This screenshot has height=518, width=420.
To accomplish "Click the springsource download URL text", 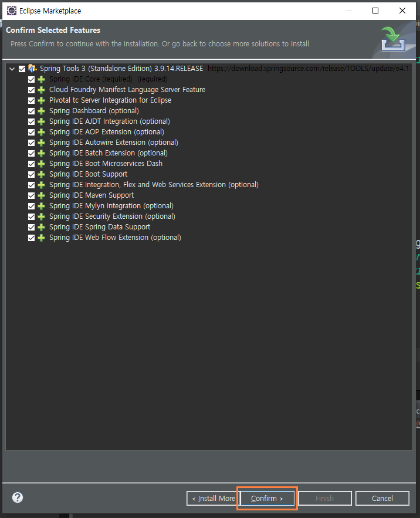I will point(310,69).
